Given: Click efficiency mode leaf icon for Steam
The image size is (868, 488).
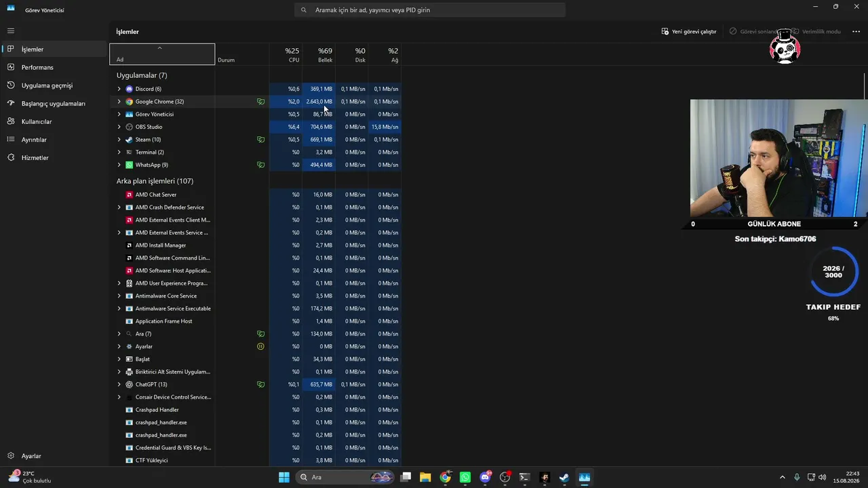Looking at the screenshot, I should pyautogui.click(x=260, y=140).
